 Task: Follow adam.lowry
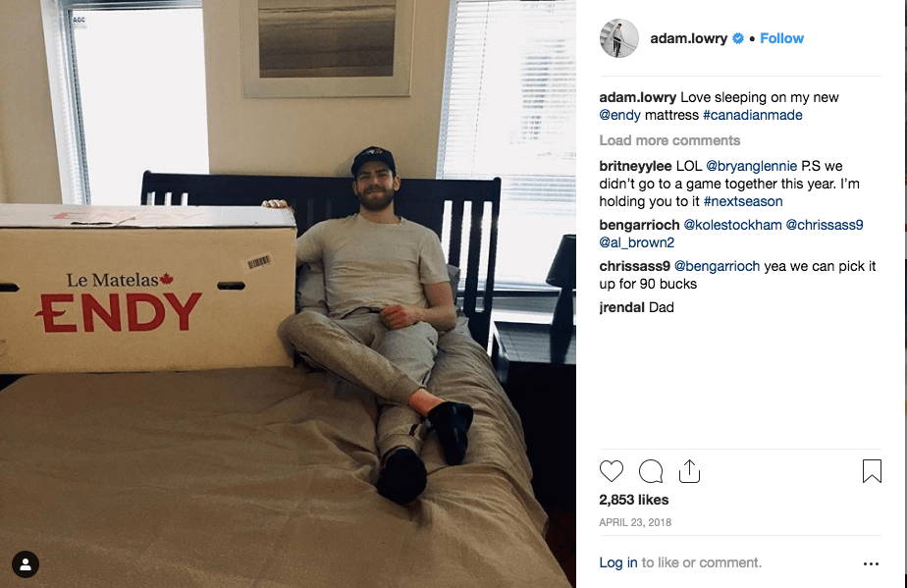(781, 38)
